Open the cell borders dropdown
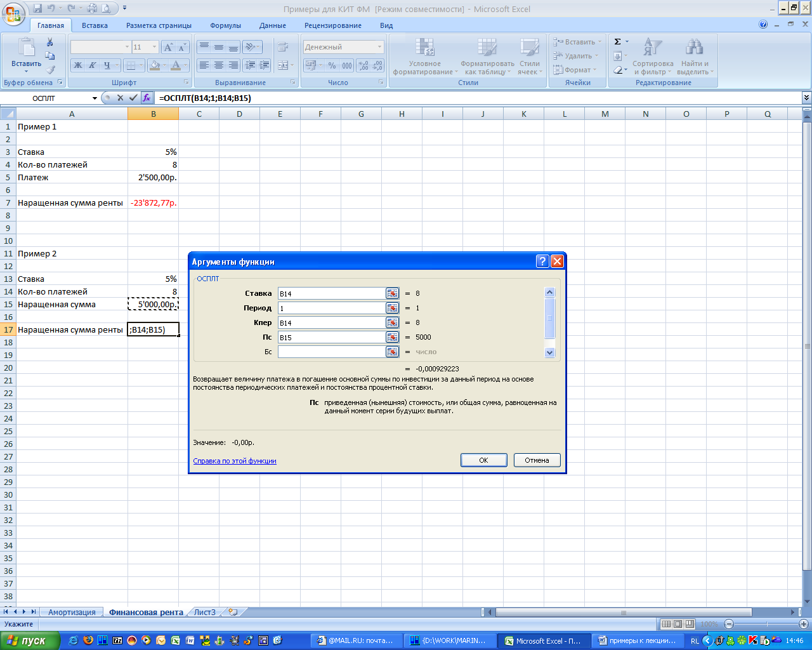 coord(141,65)
